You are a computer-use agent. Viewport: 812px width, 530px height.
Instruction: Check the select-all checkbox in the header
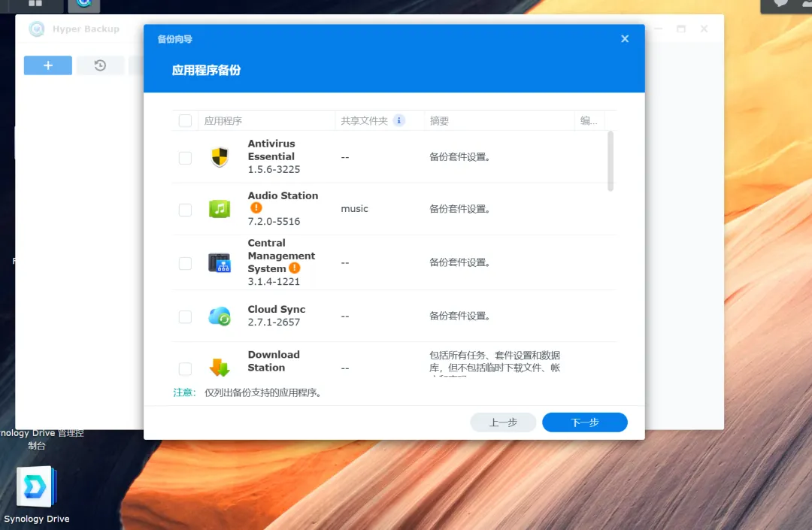point(185,120)
